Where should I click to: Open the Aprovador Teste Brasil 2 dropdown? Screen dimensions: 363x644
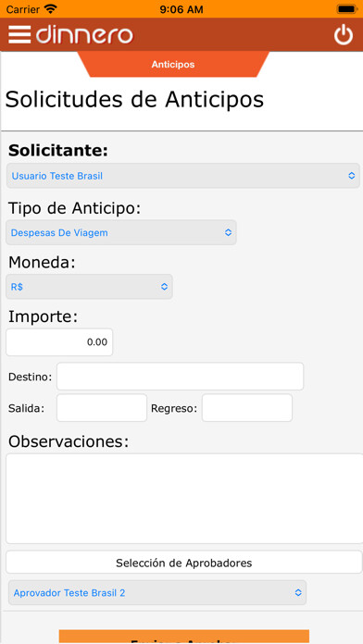point(157,593)
